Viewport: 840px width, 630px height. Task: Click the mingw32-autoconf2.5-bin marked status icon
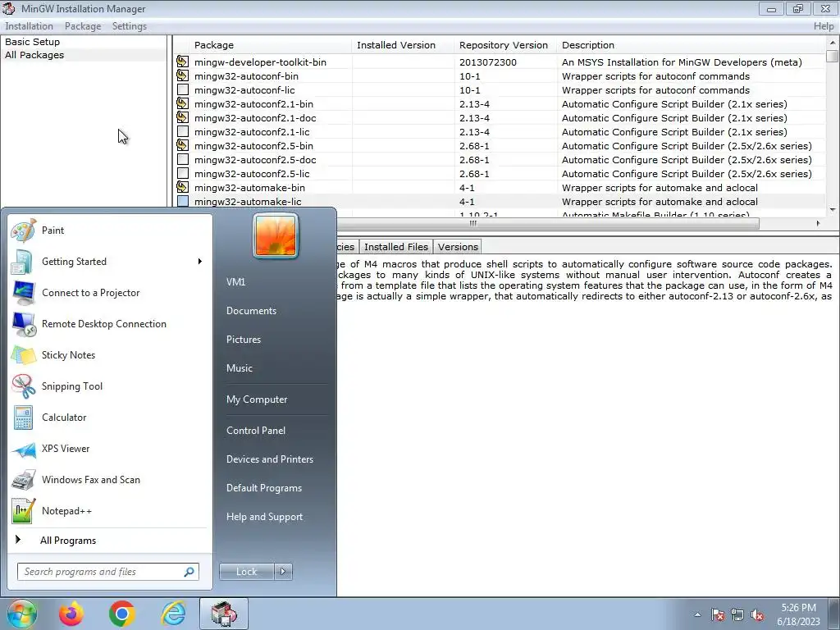point(183,145)
